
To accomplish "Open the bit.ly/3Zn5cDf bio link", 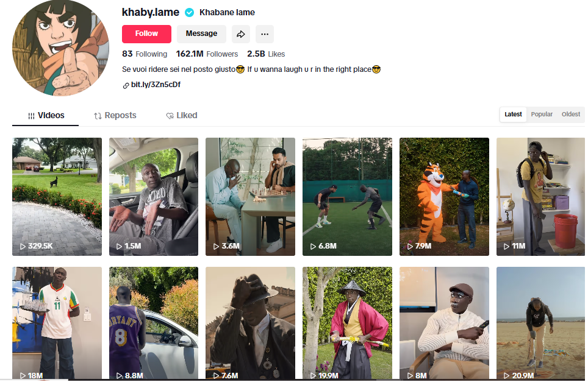I will coord(156,85).
